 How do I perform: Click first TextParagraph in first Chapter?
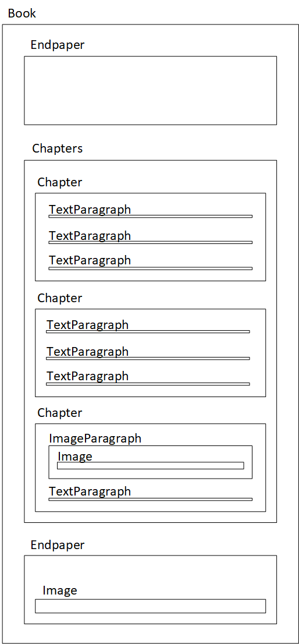tap(90, 210)
